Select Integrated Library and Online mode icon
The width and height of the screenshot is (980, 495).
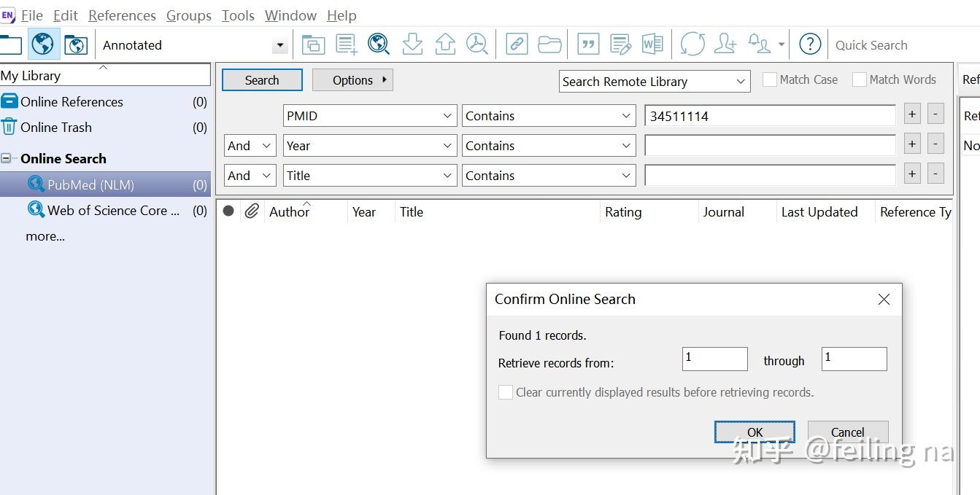click(x=76, y=44)
